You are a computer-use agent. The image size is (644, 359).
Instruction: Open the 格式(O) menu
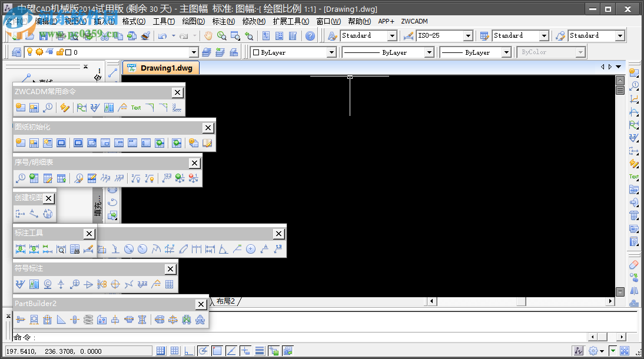click(134, 21)
